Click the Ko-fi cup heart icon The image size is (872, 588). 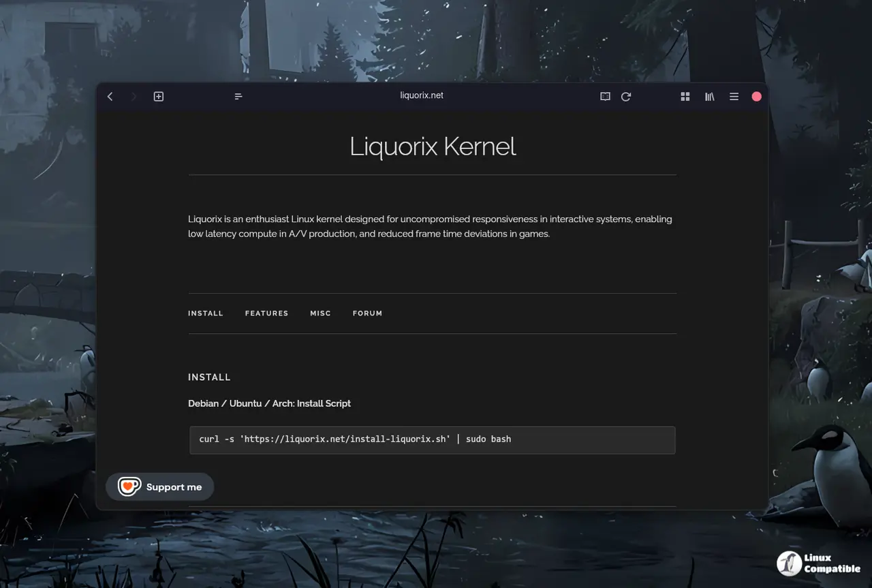pyautogui.click(x=129, y=486)
